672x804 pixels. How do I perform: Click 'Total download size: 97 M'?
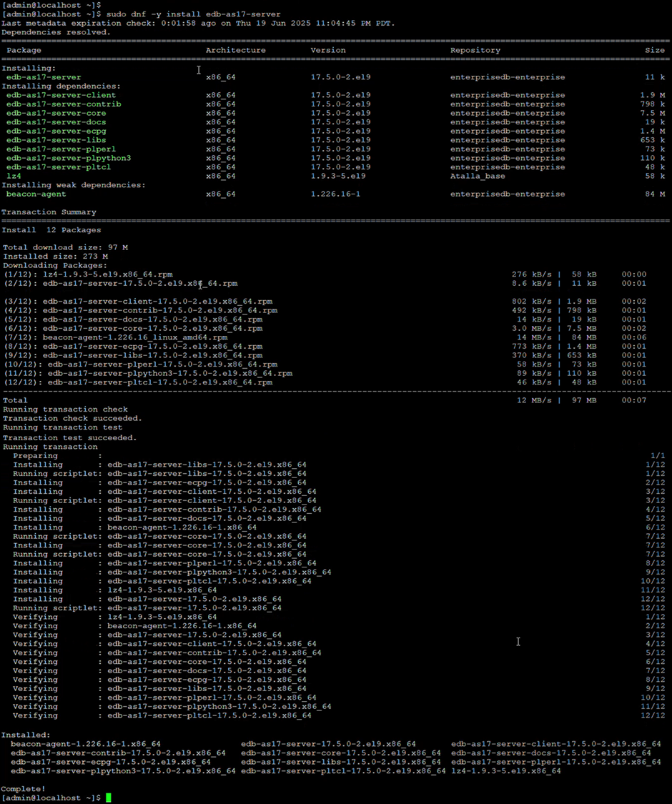tap(65, 247)
